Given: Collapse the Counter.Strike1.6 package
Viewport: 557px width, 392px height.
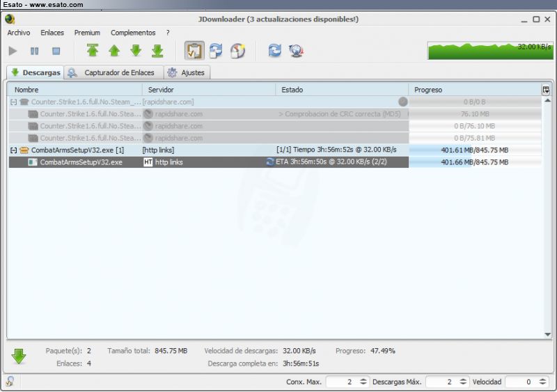Looking at the screenshot, I should click(x=13, y=102).
